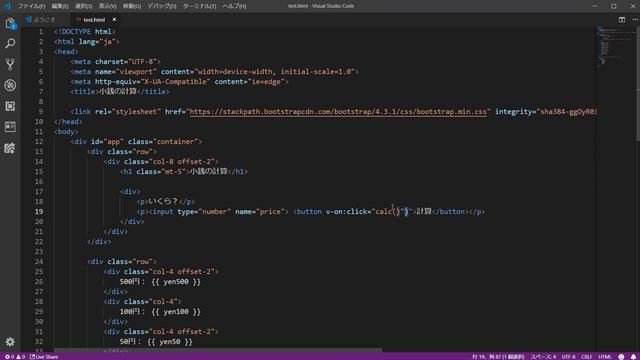Viewport: 640px width, 360px height.
Task: Switch to the ようこそ tab
Action: coord(40,20)
